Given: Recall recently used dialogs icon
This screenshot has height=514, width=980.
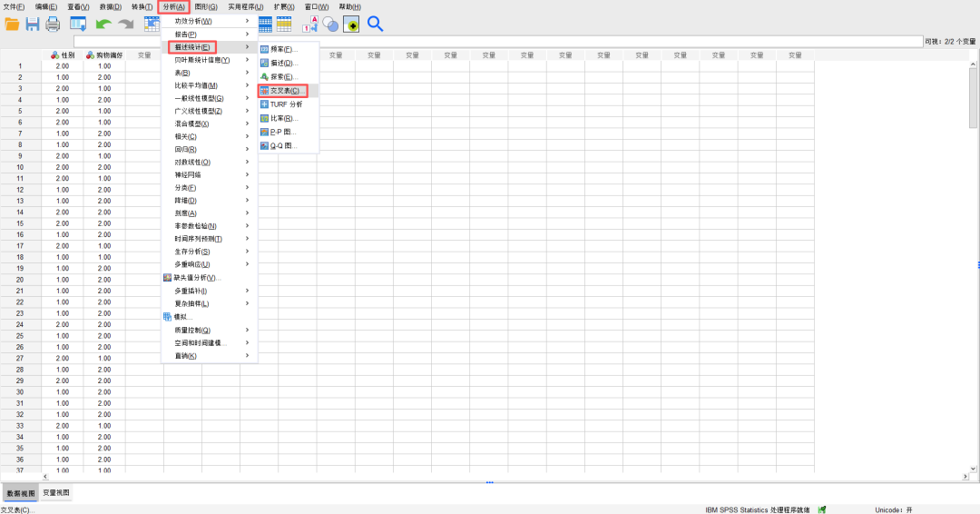Looking at the screenshot, I should pos(78,25).
